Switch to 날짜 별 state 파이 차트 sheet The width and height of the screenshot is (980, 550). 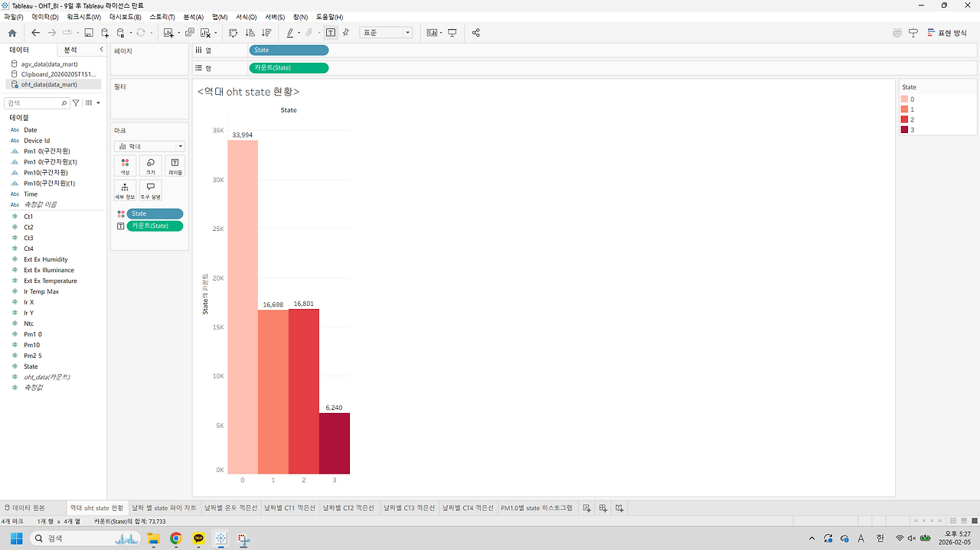tap(164, 508)
